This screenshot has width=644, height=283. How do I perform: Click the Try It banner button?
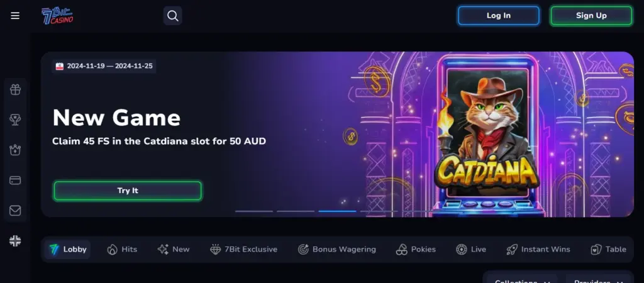(x=128, y=191)
